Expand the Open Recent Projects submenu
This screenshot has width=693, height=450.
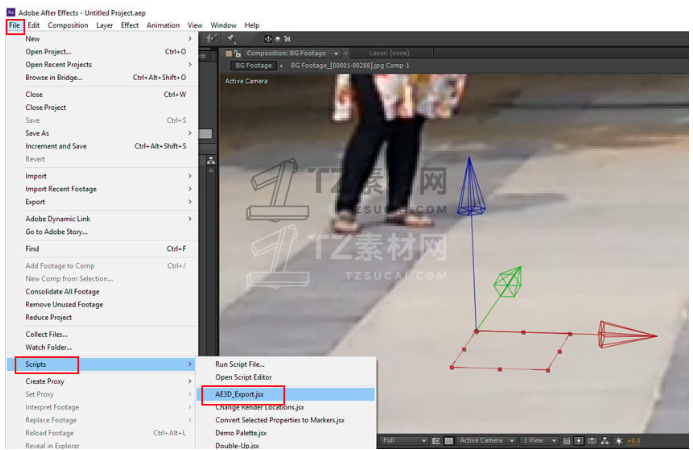103,65
